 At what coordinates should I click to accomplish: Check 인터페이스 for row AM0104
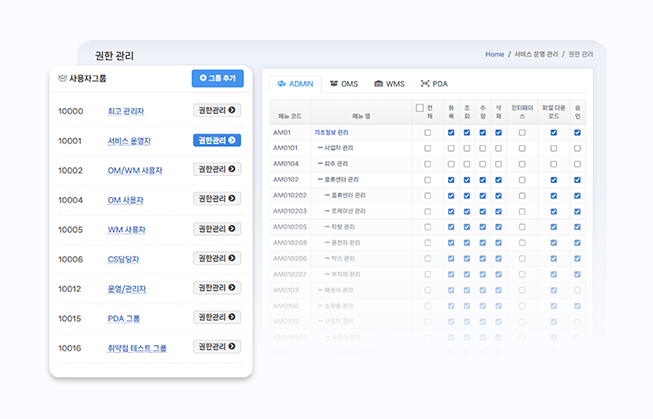[x=522, y=164]
